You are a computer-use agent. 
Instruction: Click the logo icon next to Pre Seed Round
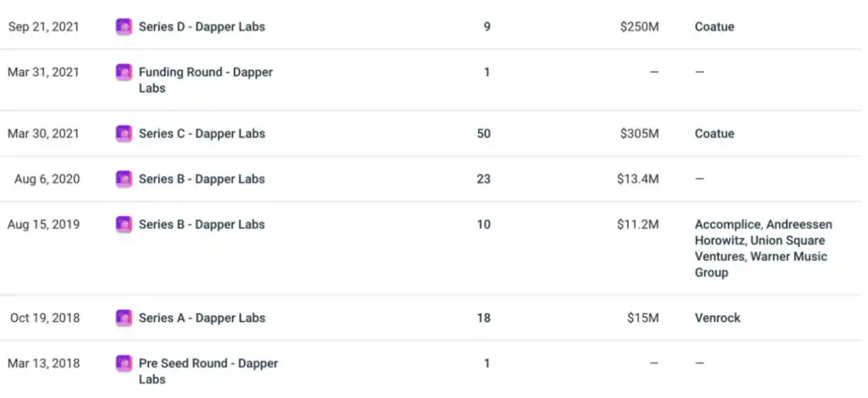pyautogui.click(x=124, y=364)
